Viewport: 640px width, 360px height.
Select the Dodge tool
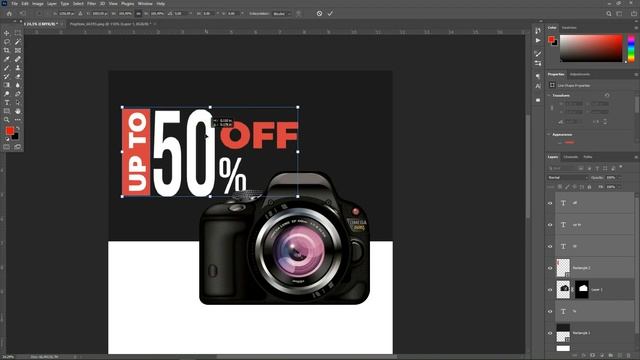point(7,94)
